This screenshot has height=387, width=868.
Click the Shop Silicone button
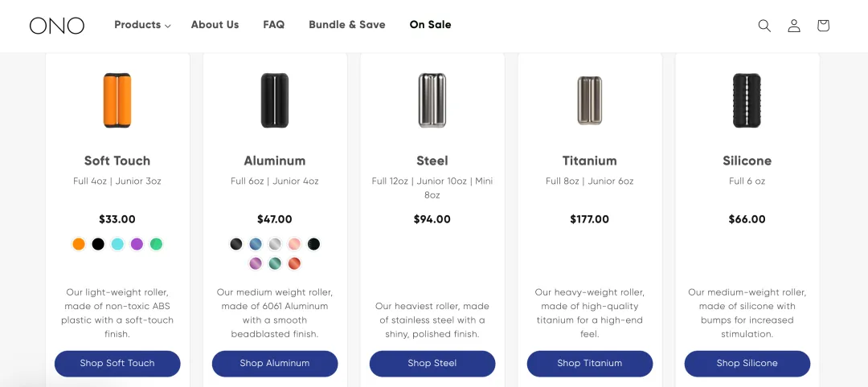(747, 363)
